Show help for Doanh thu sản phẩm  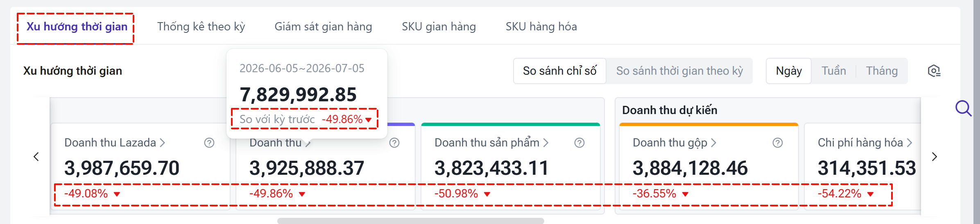[x=579, y=143]
